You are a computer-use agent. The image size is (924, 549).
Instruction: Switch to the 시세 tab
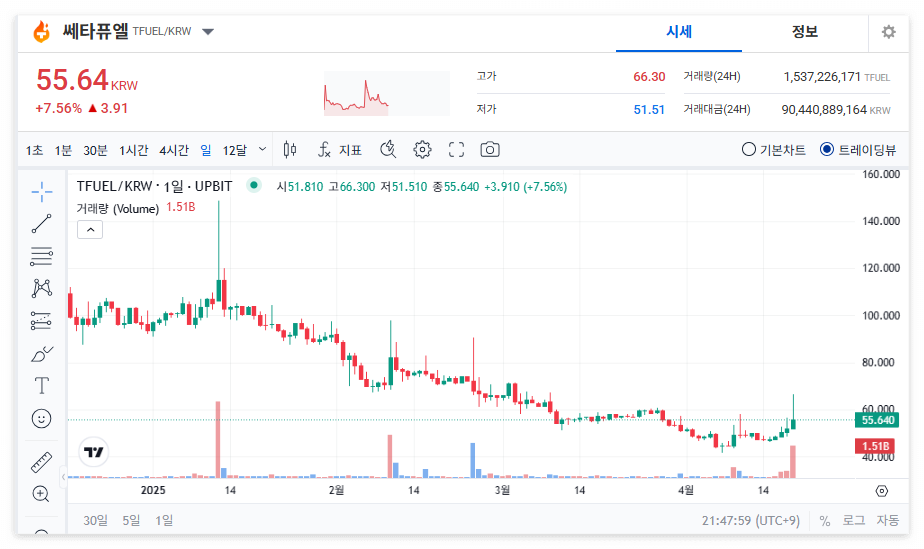pos(679,32)
